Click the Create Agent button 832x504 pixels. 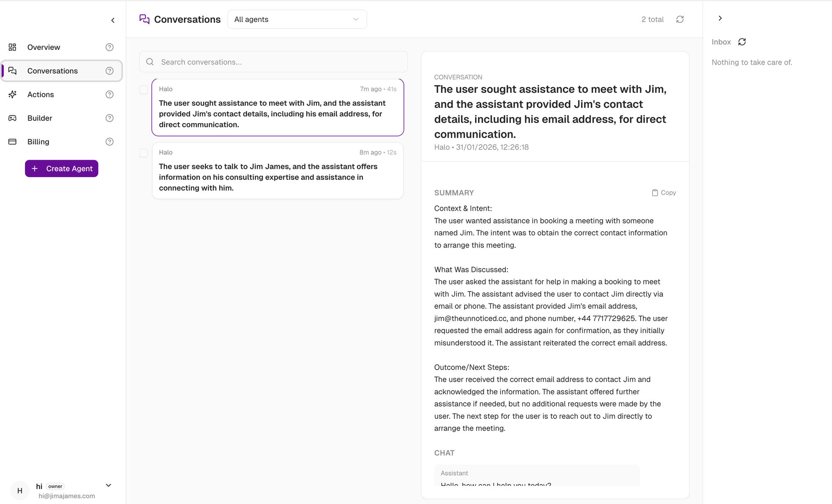click(x=62, y=168)
